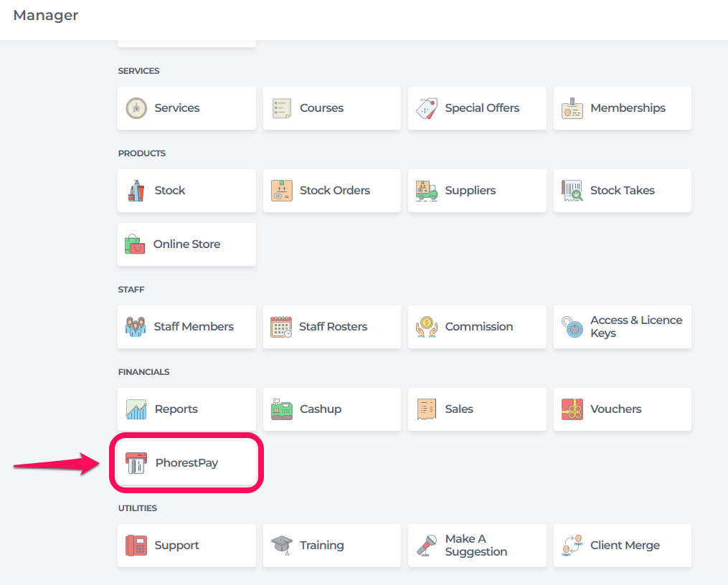Open the Suppliers label

coord(471,191)
